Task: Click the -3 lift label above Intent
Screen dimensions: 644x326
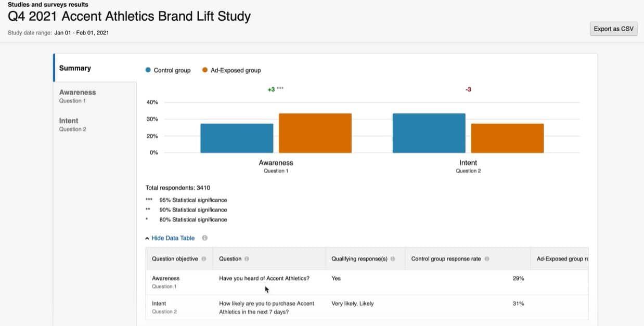Action: click(468, 89)
